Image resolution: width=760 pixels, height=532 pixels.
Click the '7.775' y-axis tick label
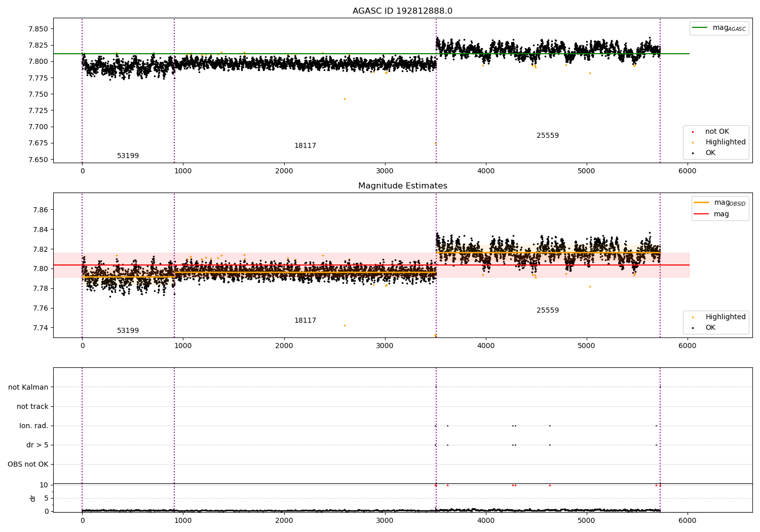pyautogui.click(x=38, y=78)
